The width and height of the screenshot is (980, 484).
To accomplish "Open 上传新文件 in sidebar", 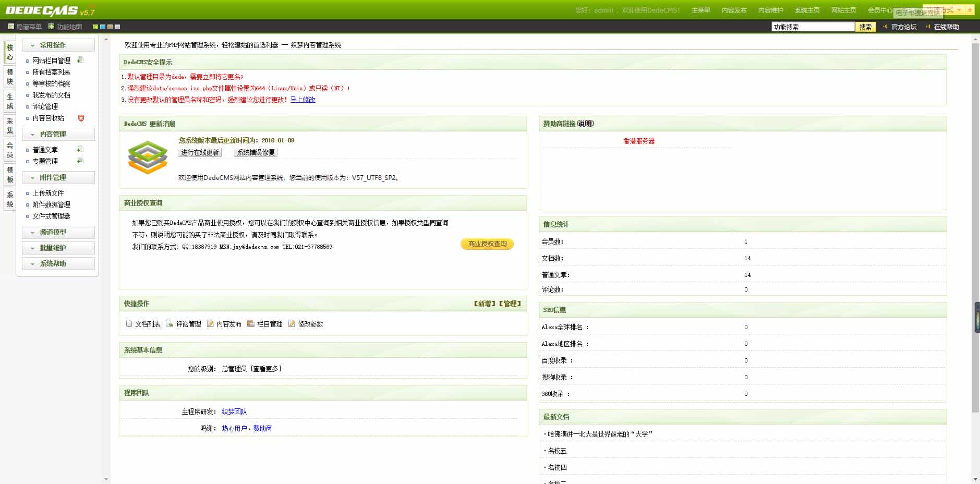I will point(48,193).
